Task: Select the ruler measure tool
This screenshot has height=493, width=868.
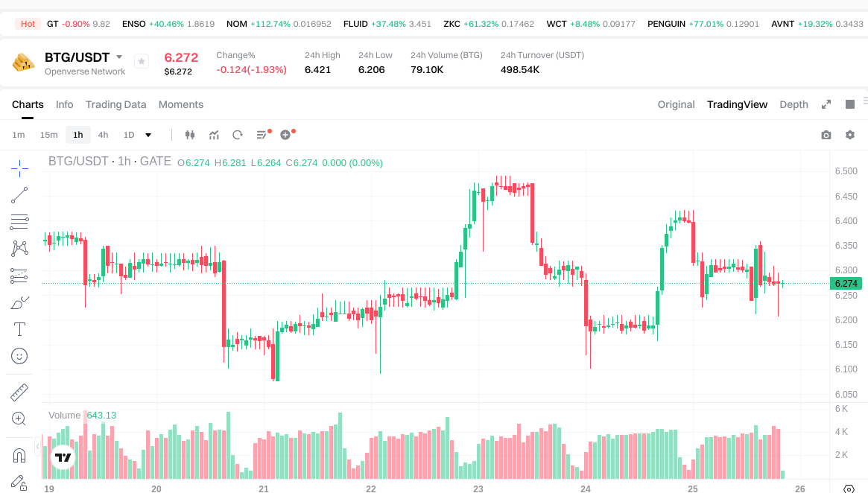Action: [19, 392]
